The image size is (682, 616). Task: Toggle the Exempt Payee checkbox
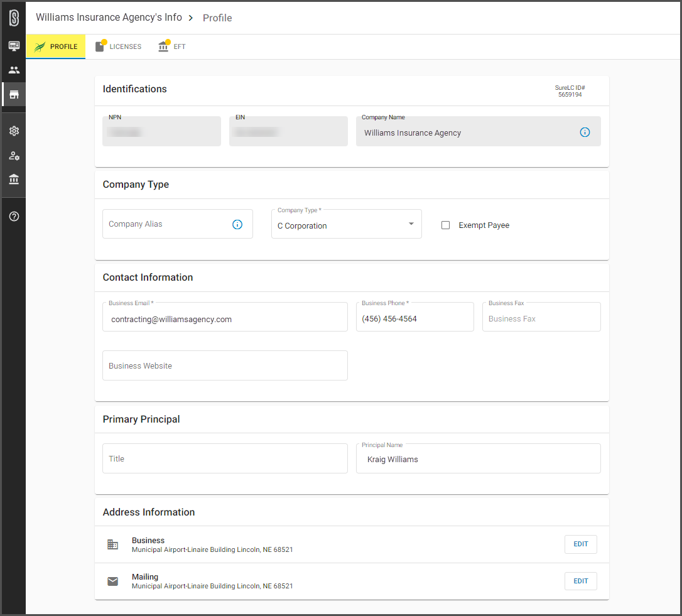click(x=445, y=225)
